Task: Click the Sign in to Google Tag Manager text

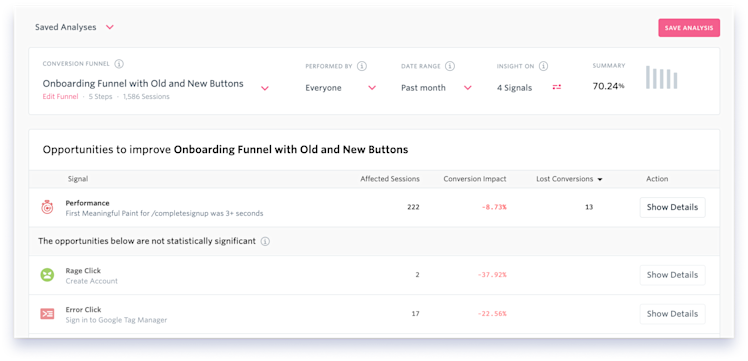Action: (116, 320)
